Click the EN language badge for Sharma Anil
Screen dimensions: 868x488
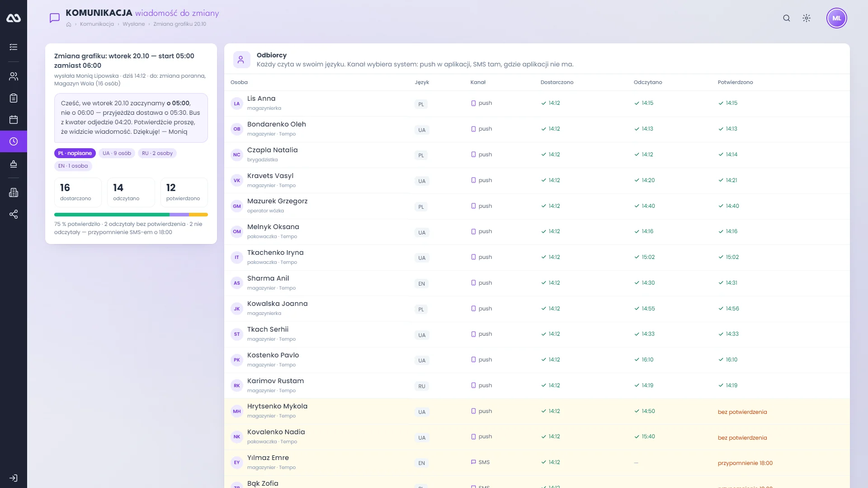(x=421, y=284)
